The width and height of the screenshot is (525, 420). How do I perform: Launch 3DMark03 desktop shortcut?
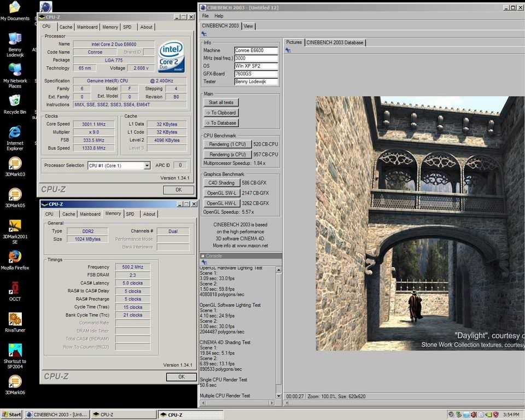coord(15,167)
